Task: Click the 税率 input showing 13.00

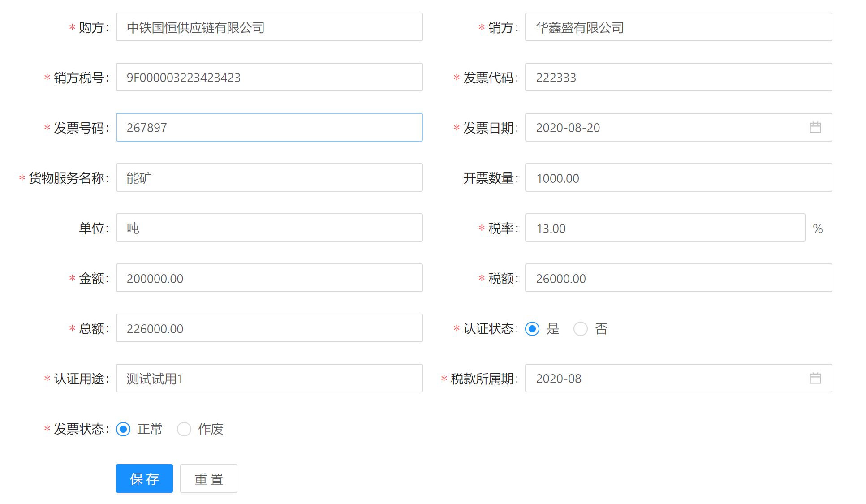Action: [x=664, y=228]
